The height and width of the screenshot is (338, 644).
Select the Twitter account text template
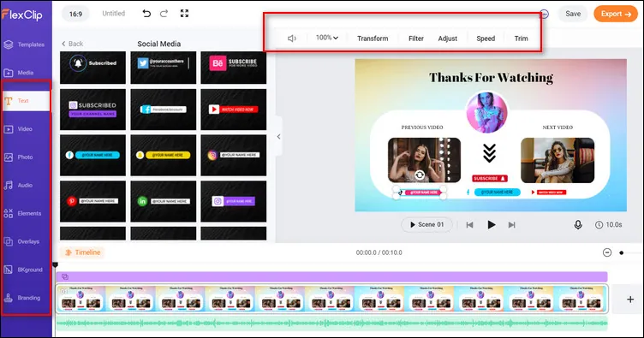tap(164, 68)
